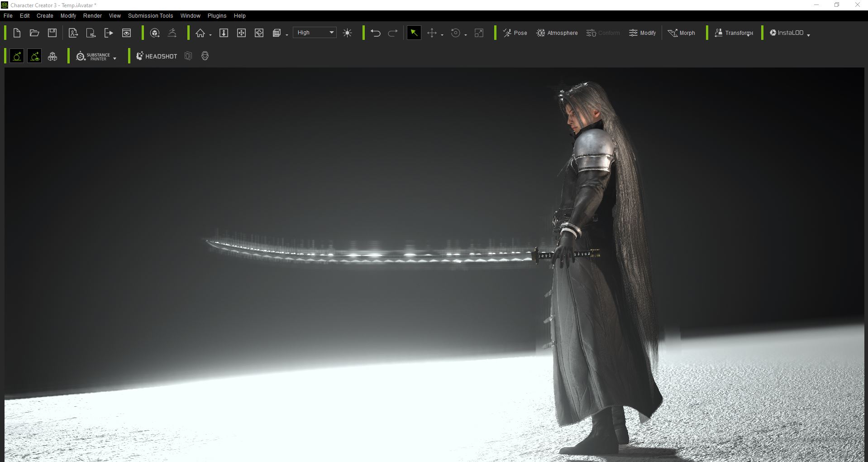The image size is (868, 462).
Task: Choose the Rotate tool
Action: (x=456, y=33)
